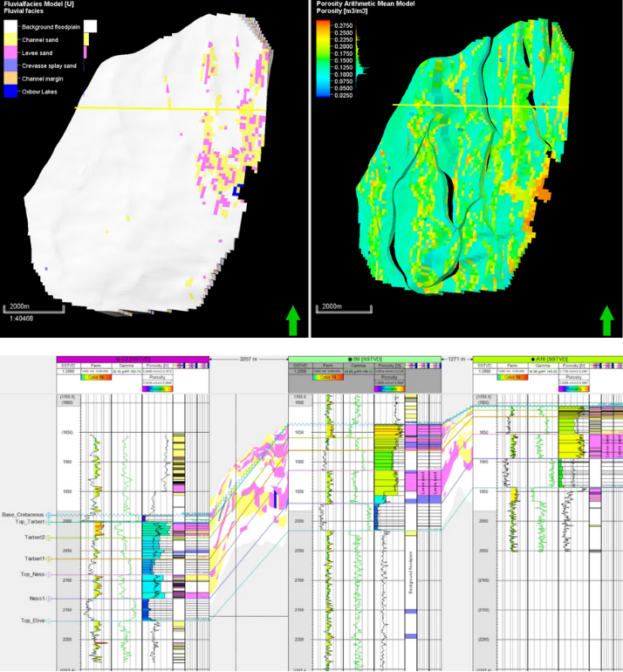The image size is (623, 672).
Task: Click the Base_Cretaceous well top marker icon
Action: click(49, 515)
